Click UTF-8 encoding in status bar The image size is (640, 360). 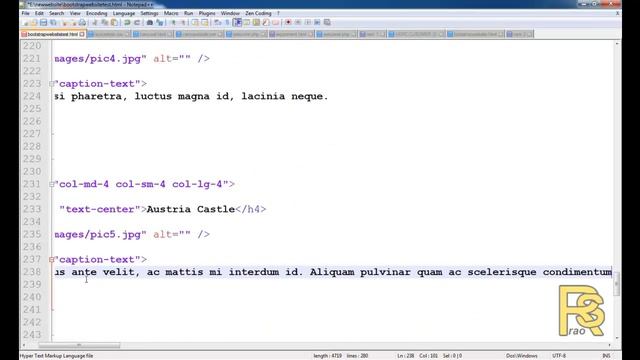point(559,356)
